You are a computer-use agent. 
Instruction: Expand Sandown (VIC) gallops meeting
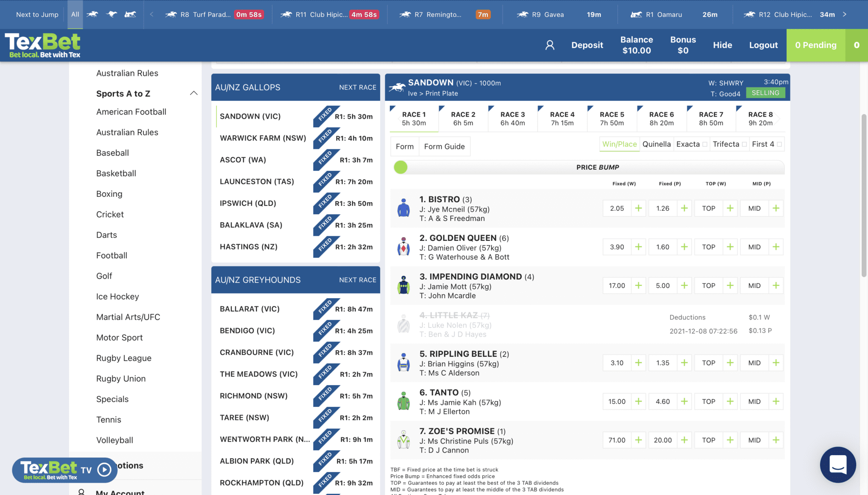click(296, 116)
